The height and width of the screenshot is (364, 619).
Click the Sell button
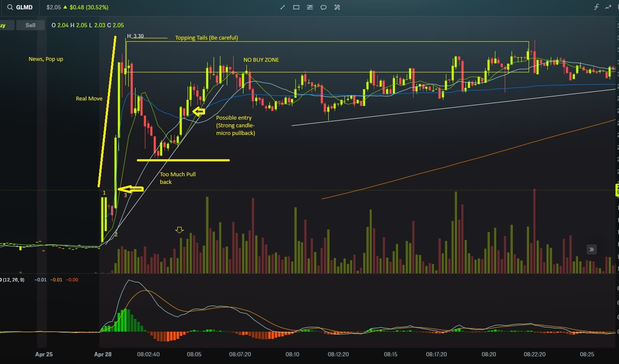tap(30, 25)
